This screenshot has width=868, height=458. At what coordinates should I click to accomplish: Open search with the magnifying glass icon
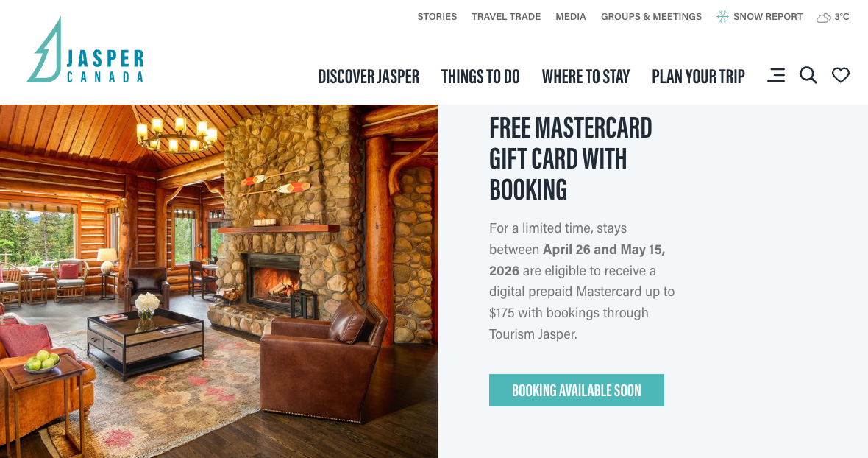click(808, 75)
